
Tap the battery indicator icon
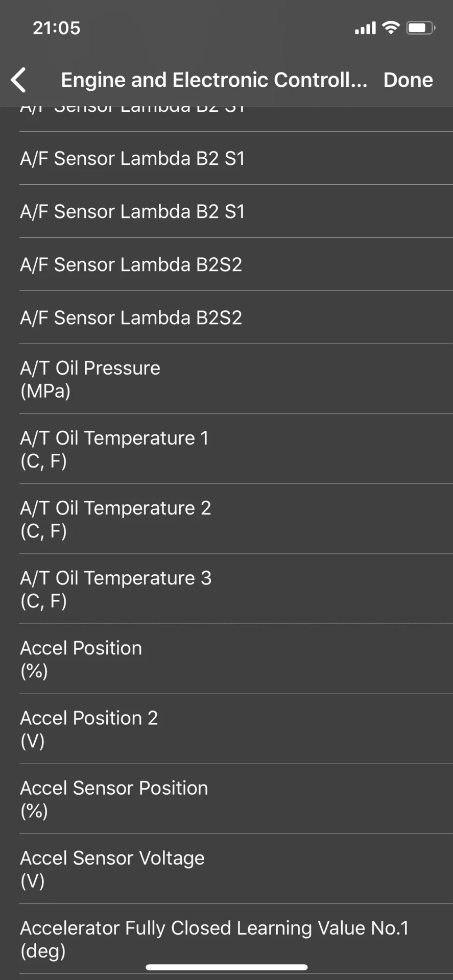(420, 28)
